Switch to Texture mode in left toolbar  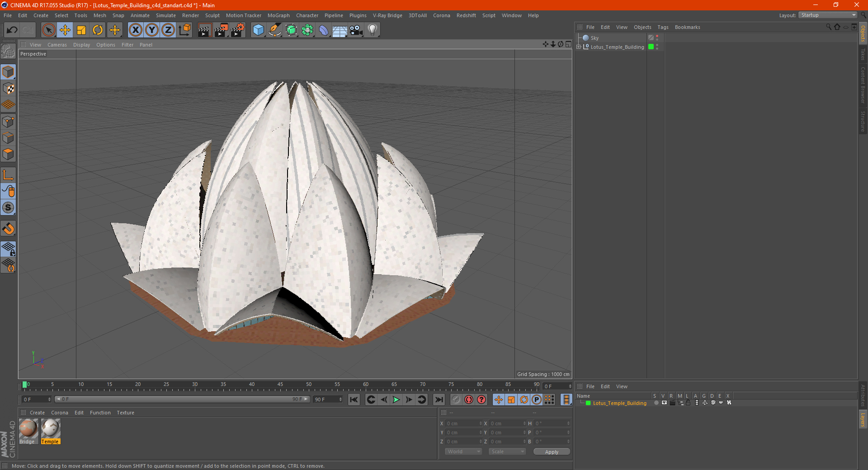point(8,89)
